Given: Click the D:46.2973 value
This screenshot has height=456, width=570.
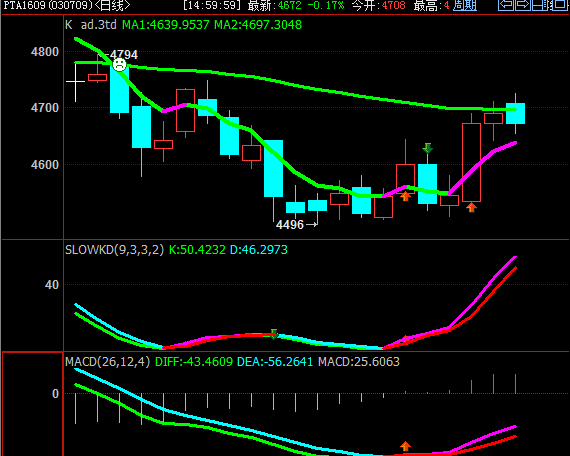Looking at the screenshot, I should click(259, 250).
